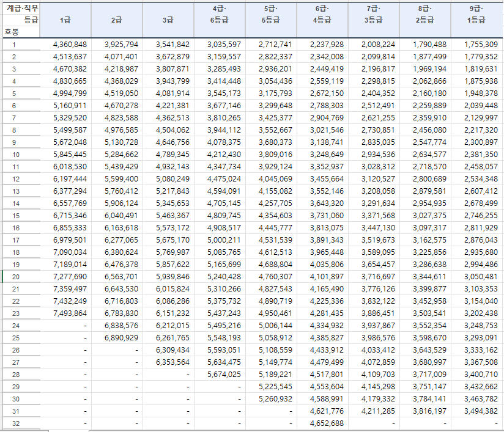Click the 4,211,285 cell in row 31
Image resolution: width=504 pixels, height=432 pixels.
pos(374,411)
